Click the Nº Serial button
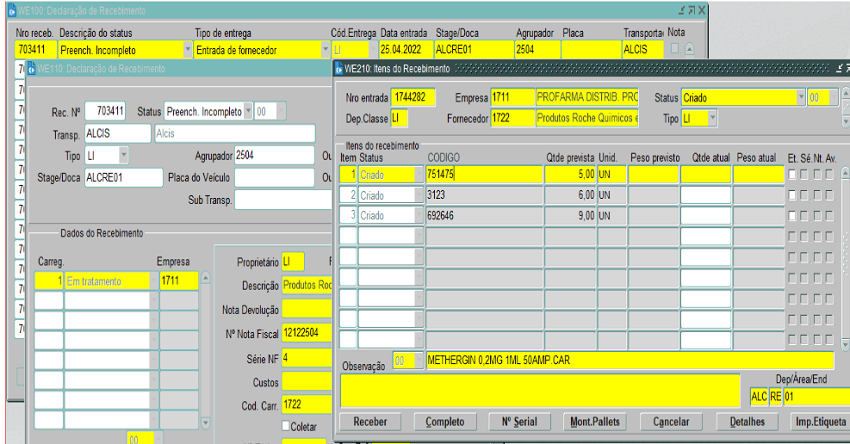The width and height of the screenshot is (850, 444). [x=521, y=422]
